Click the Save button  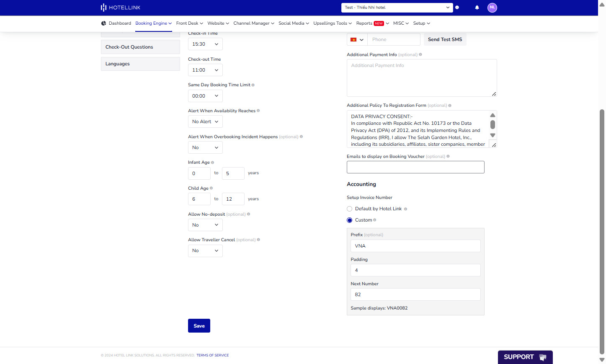click(x=199, y=326)
